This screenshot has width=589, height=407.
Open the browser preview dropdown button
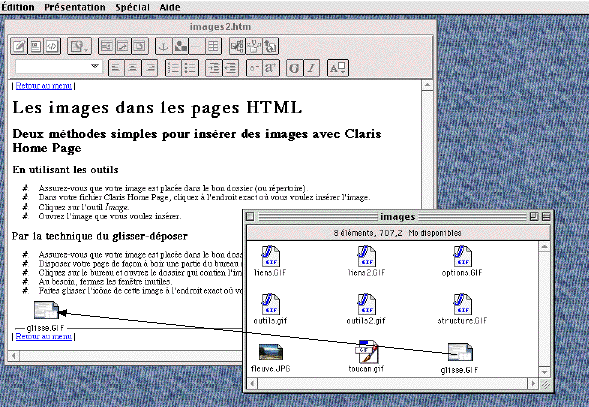pyautogui.click(x=79, y=46)
